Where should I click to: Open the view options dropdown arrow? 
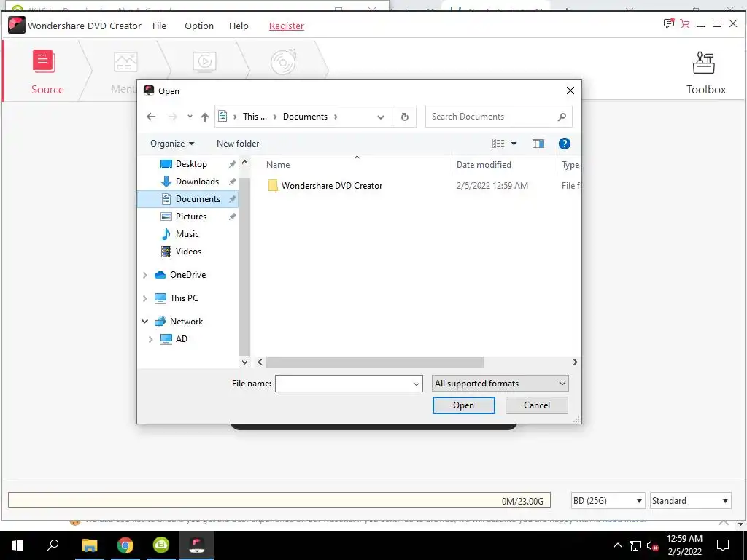click(514, 144)
